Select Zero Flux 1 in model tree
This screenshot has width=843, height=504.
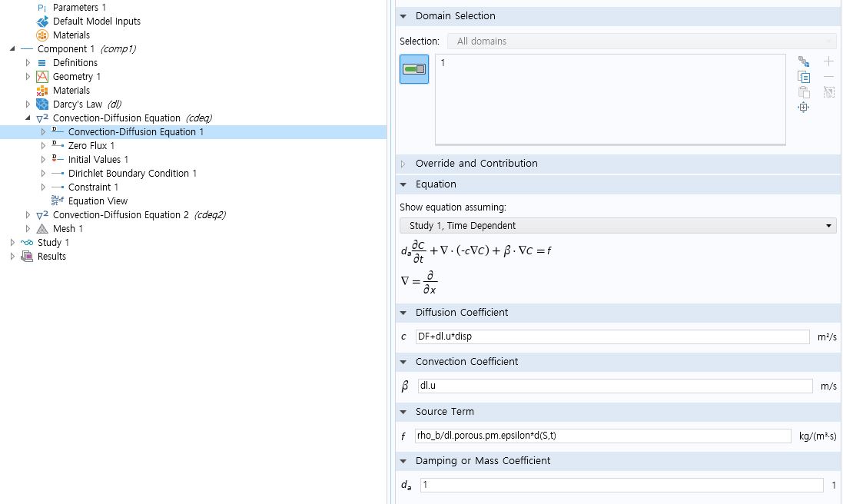(x=91, y=146)
